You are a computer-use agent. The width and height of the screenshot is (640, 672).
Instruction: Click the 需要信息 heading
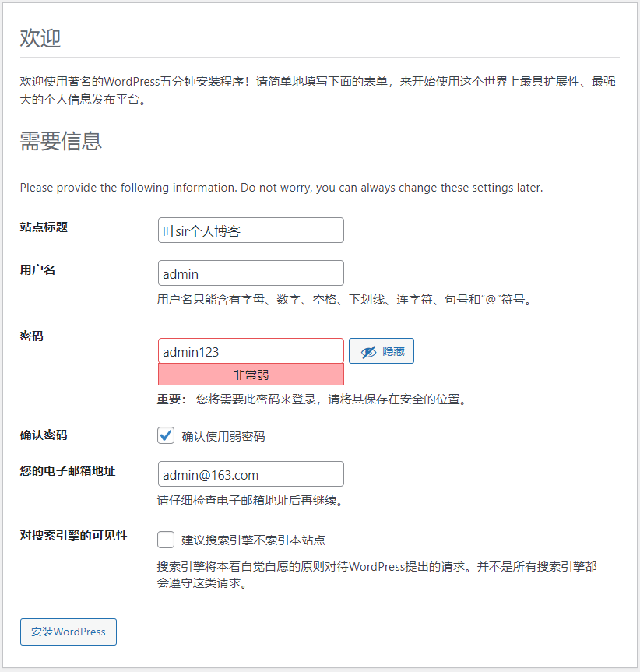[x=61, y=141]
